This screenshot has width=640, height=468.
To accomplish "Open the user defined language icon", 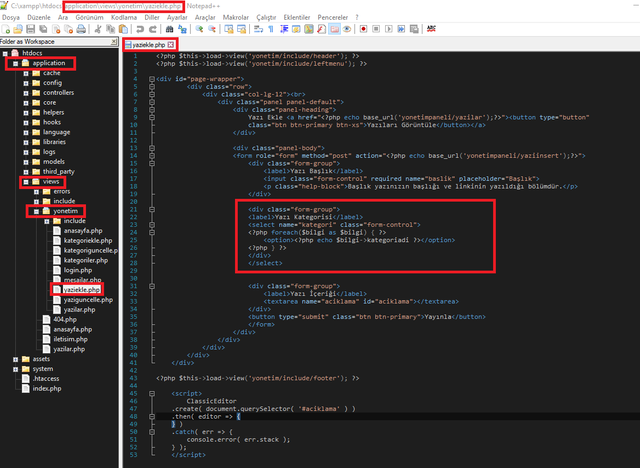I will pos(296,29).
